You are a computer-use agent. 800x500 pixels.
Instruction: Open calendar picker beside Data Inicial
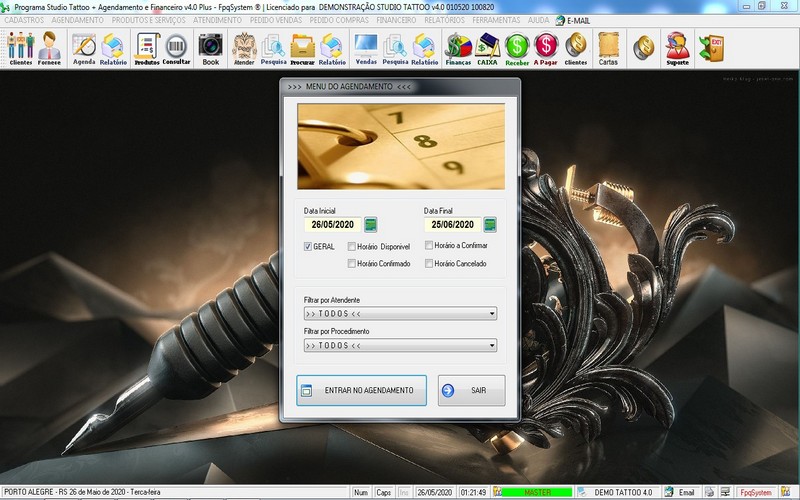371,225
